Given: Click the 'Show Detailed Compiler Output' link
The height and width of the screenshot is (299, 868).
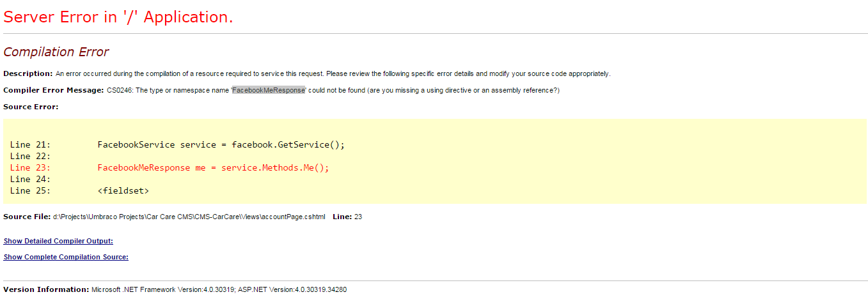Looking at the screenshot, I should 58,241.
